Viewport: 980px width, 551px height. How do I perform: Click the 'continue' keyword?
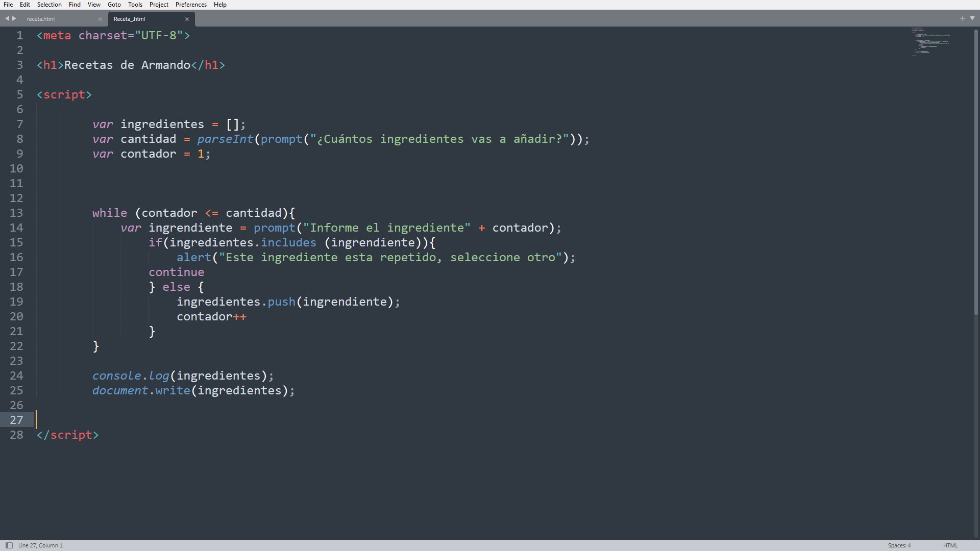tap(176, 272)
